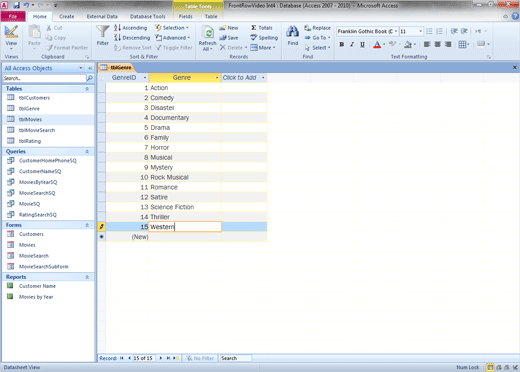Click the Paste clipboard icon
520x372 pixels.
tap(34, 32)
